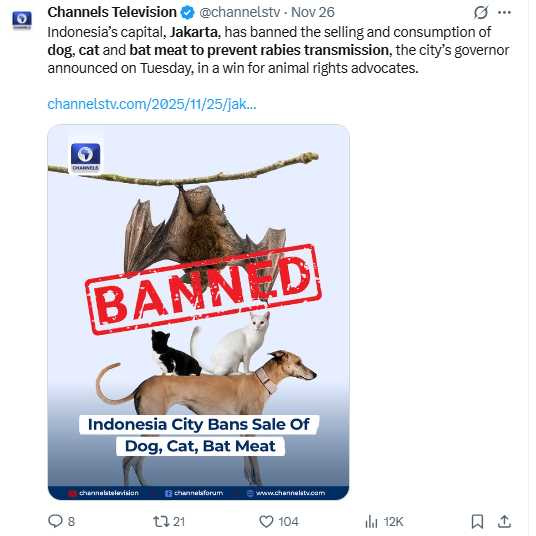Like the post with heart icon
Image resolution: width=536 pixels, height=536 pixels.
point(266,521)
